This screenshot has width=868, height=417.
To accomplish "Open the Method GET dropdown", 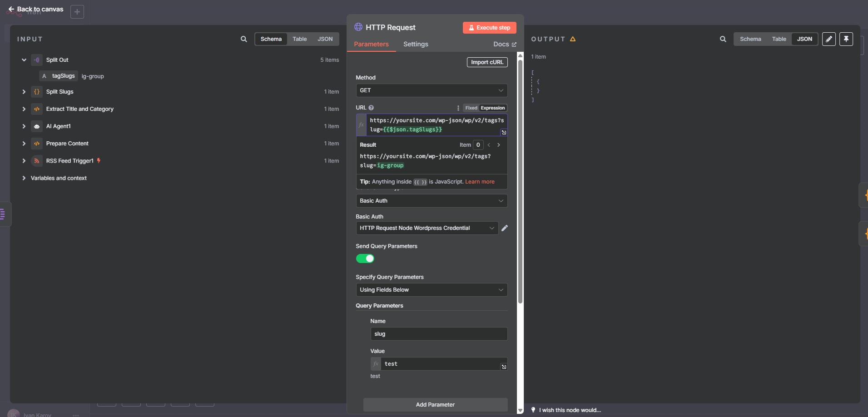I will pyautogui.click(x=432, y=90).
